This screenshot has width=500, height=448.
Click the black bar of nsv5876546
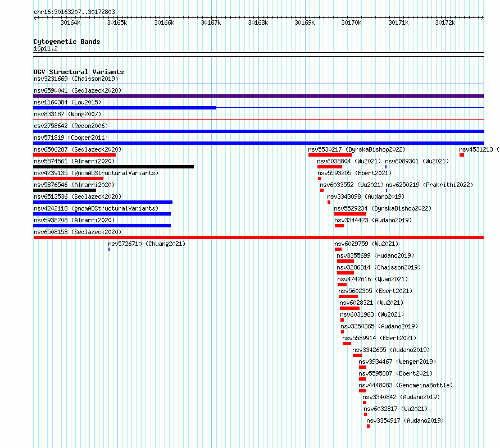point(65,190)
